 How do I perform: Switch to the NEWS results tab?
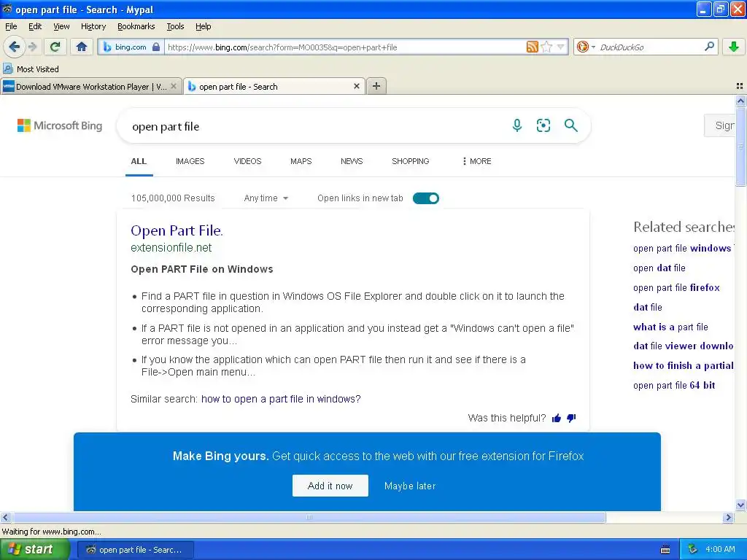coord(352,161)
